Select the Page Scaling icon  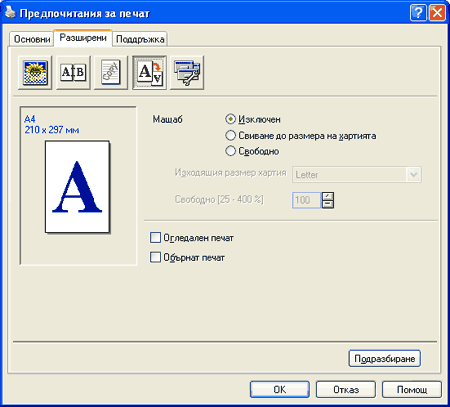coord(149,72)
